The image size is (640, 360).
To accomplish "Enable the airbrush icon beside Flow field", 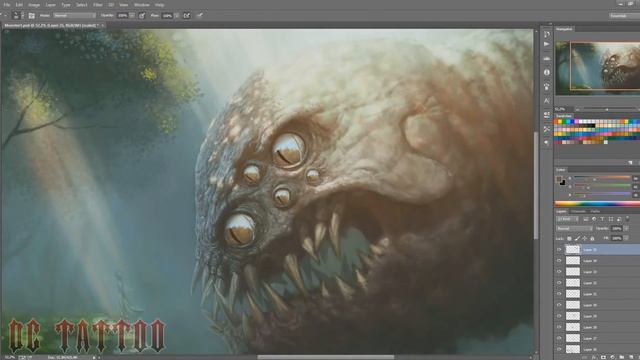I will coord(187,16).
